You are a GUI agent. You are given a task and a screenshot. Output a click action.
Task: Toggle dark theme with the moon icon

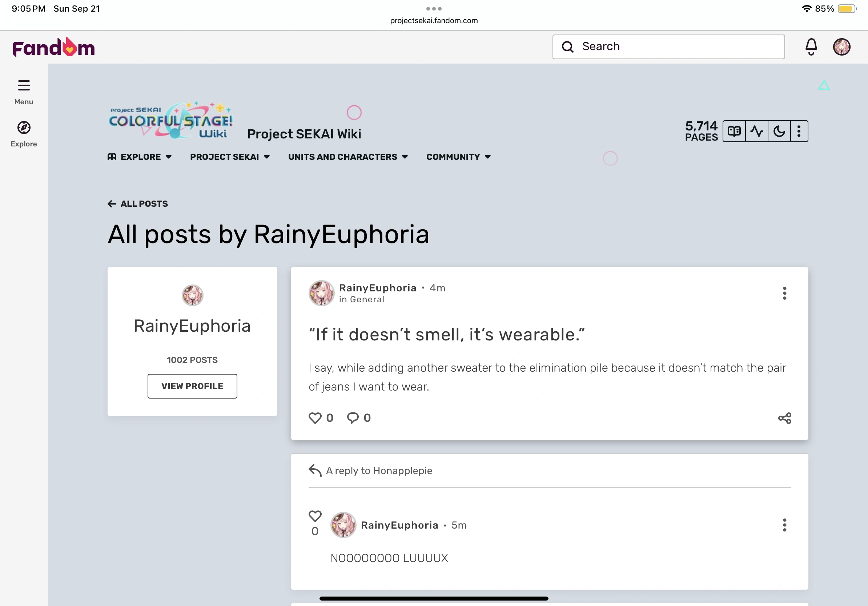[779, 131]
